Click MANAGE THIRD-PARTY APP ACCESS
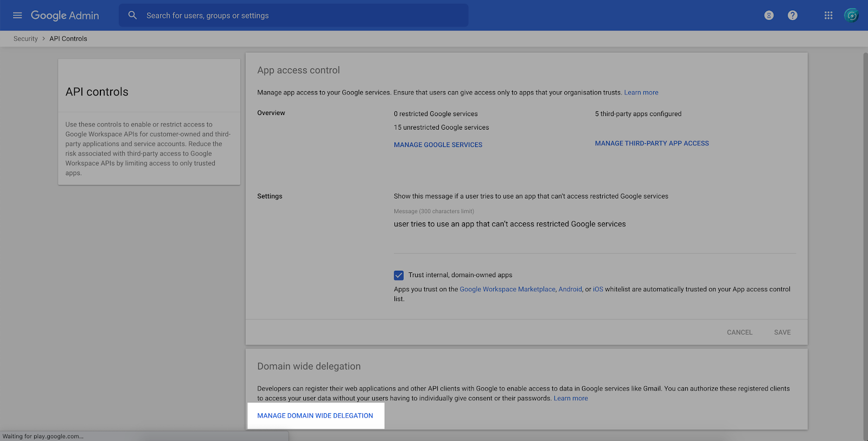Viewport: 868px width, 441px height. click(652, 143)
